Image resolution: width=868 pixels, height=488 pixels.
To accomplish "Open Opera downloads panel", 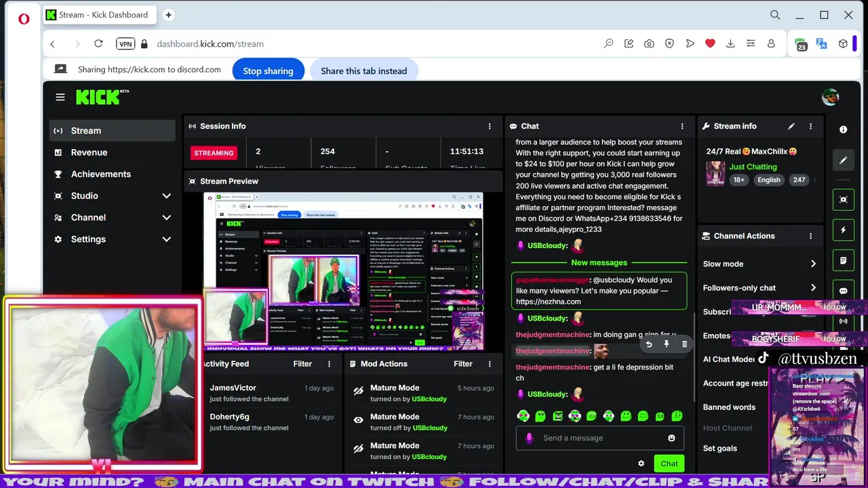I will pos(730,43).
